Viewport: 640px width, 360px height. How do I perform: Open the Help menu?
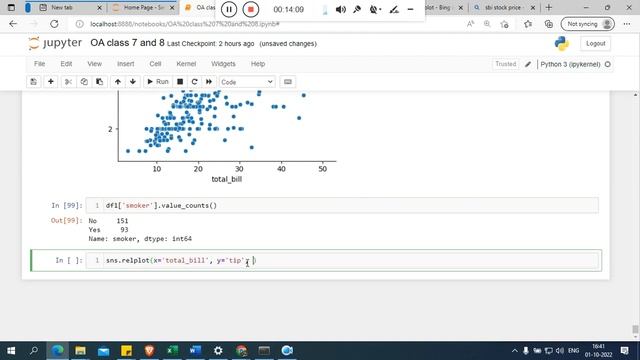(x=258, y=64)
